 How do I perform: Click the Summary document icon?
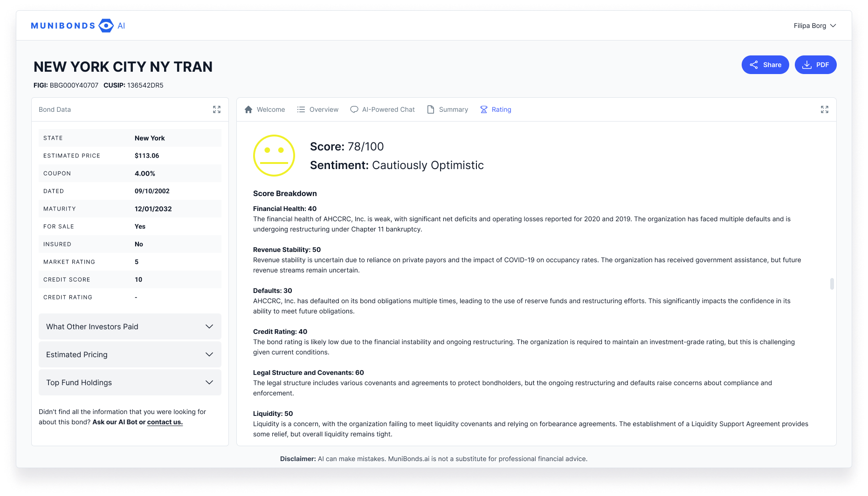pos(431,109)
